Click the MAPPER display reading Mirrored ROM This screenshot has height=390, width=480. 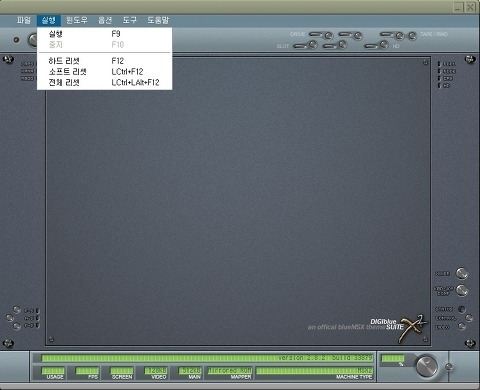pyautogui.click(x=230, y=370)
